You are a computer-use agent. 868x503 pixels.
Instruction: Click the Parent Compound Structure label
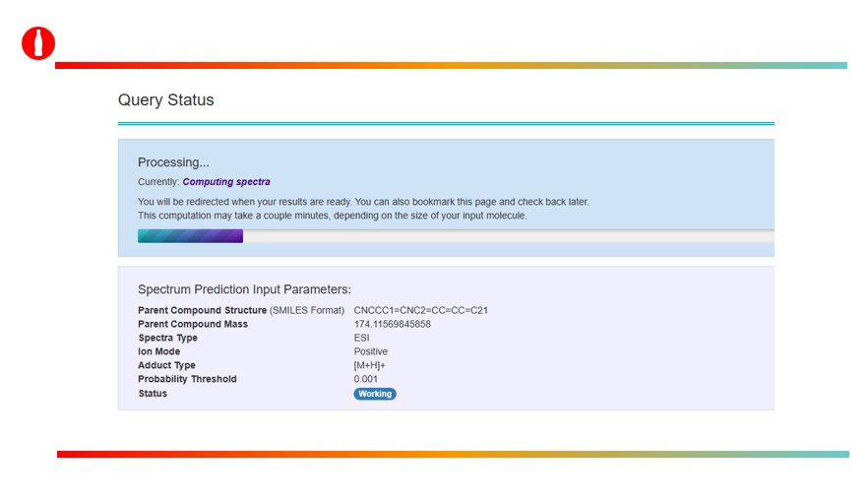point(202,310)
